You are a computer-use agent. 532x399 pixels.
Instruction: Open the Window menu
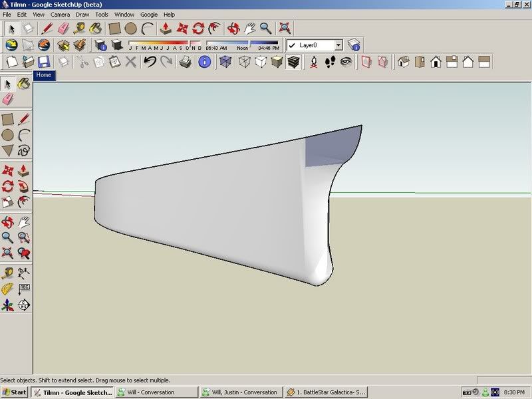(x=124, y=15)
